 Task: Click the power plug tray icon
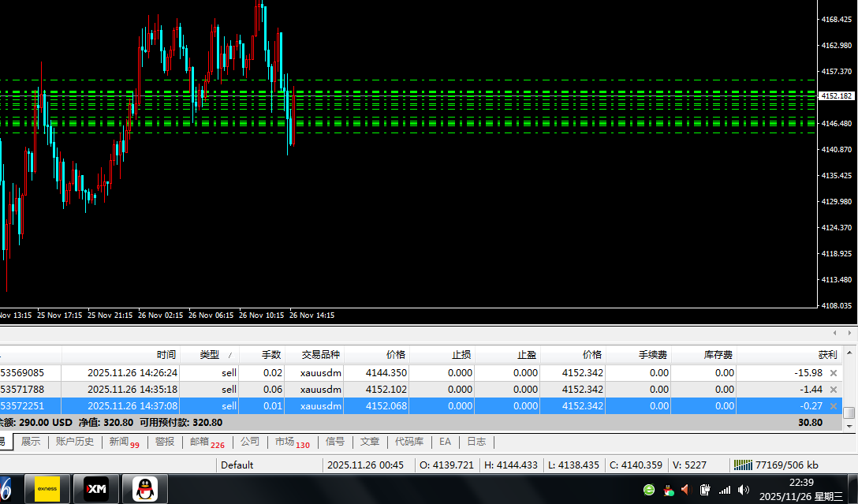pyautogui.click(x=705, y=490)
